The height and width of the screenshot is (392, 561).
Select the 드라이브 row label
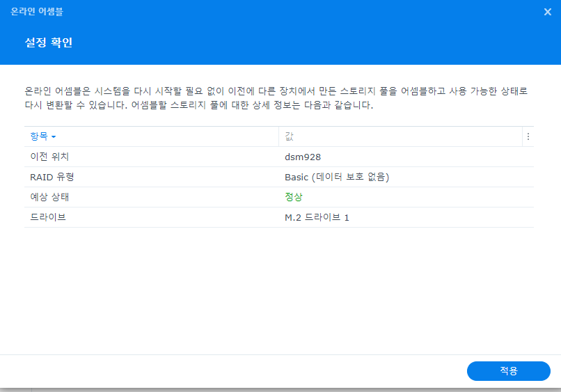48,217
